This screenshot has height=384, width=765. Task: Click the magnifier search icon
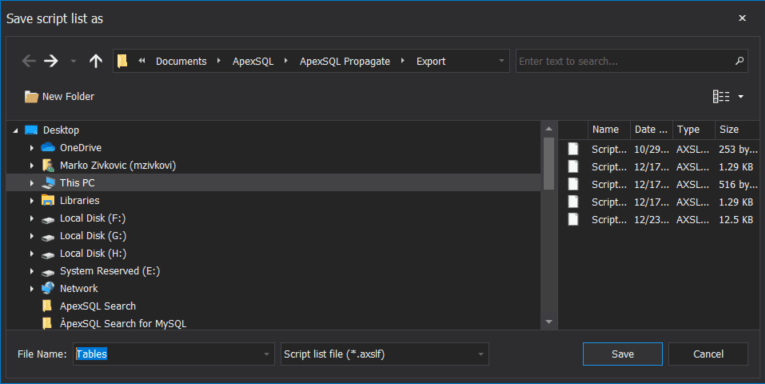(x=740, y=61)
